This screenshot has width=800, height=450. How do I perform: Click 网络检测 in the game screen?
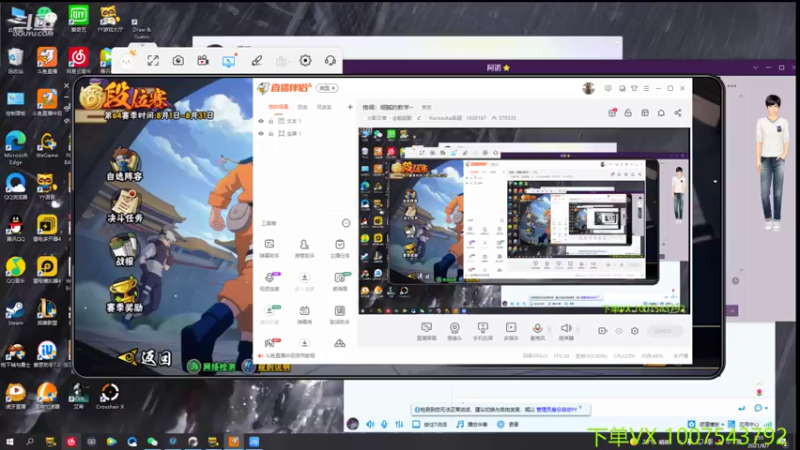pyautogui.click(x=212, y=366)
